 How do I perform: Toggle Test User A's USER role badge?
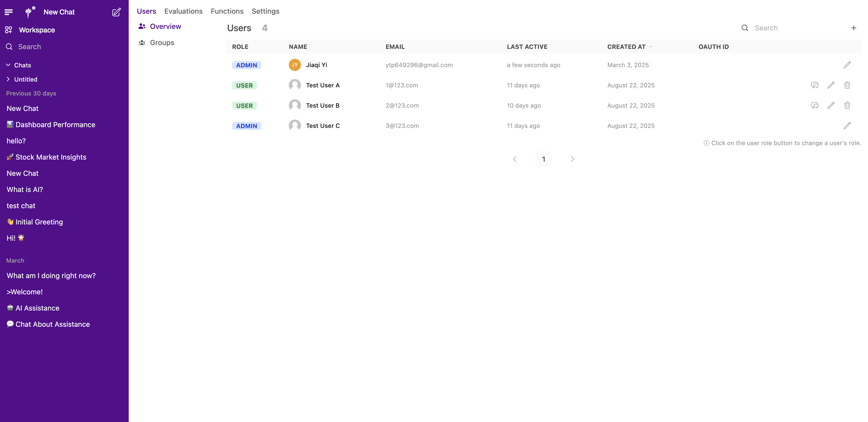point(244,86)
